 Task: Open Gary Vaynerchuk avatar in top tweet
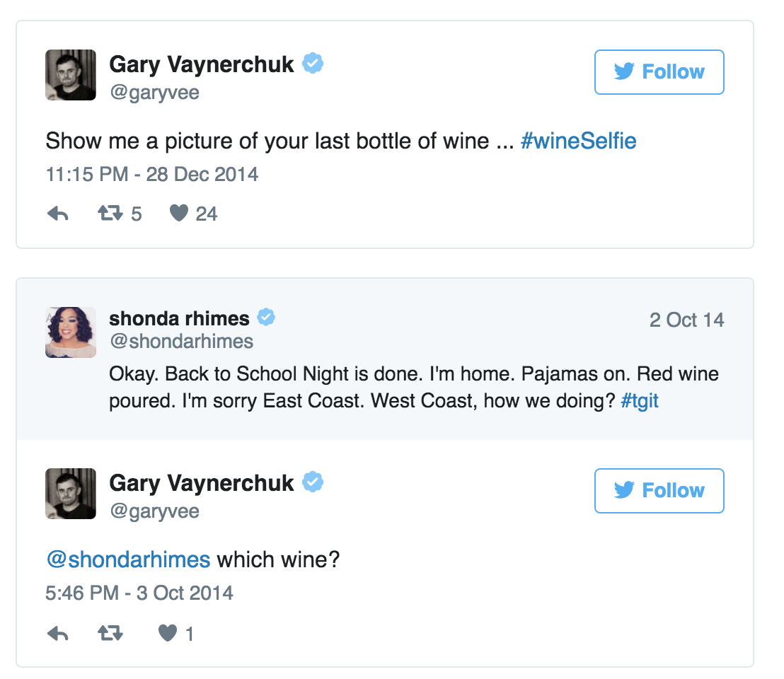(x=71, y=75)
